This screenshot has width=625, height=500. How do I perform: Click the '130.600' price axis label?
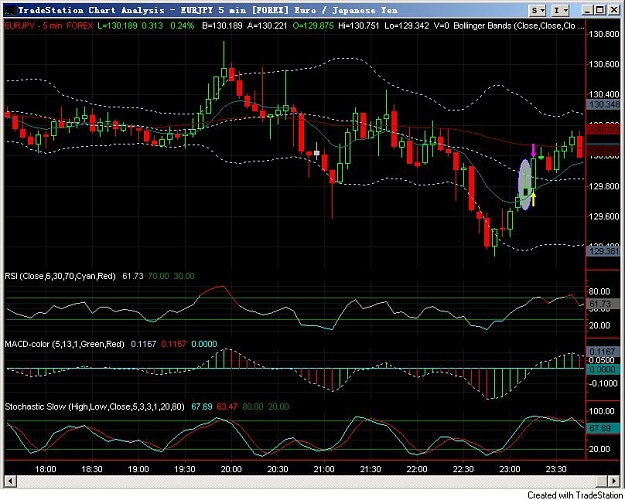(x=604, y=64)
